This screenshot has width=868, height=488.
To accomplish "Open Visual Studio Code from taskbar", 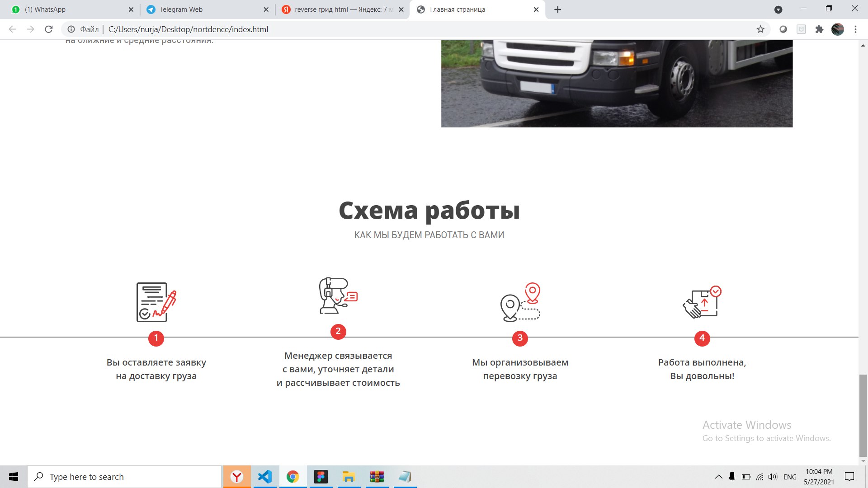I will 265,477.
